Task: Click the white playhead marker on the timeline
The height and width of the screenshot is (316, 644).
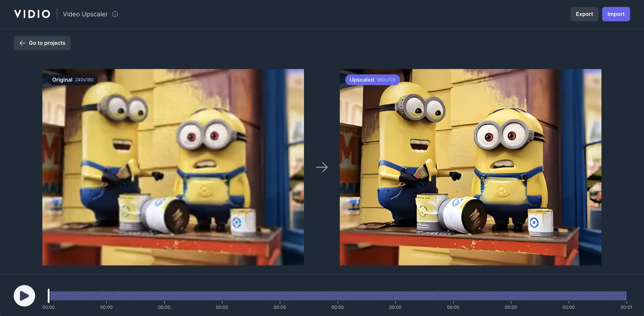Action: 49,296
